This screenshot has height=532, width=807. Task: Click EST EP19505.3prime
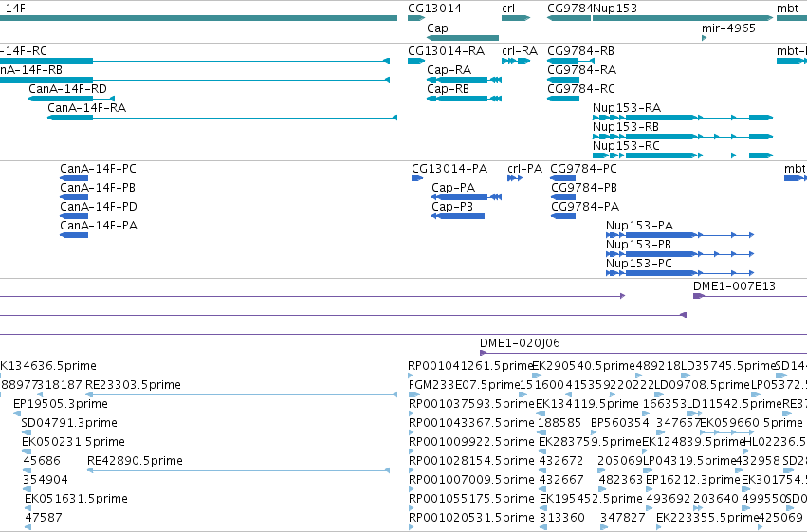pyautogui.click(x=60, y=404)
